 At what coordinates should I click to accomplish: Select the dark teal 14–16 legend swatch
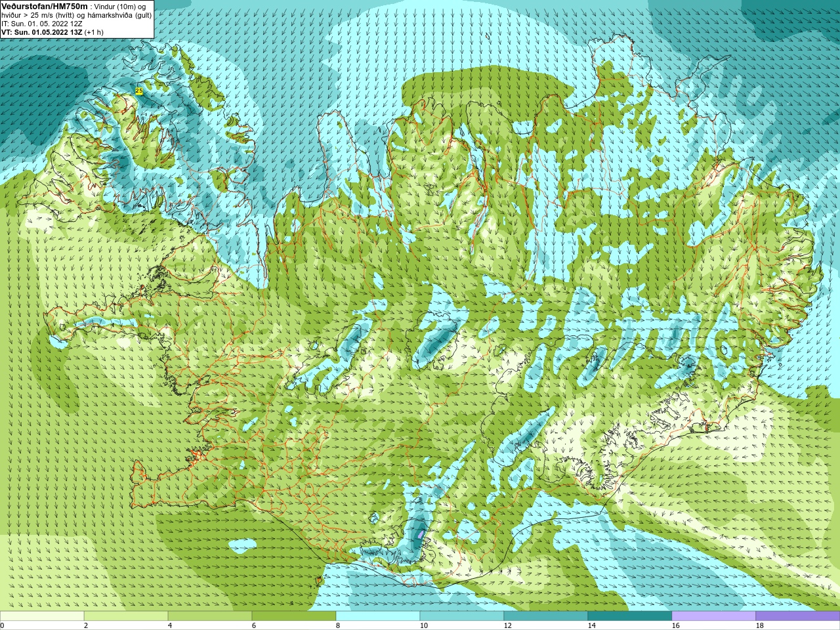click(630, 616)
